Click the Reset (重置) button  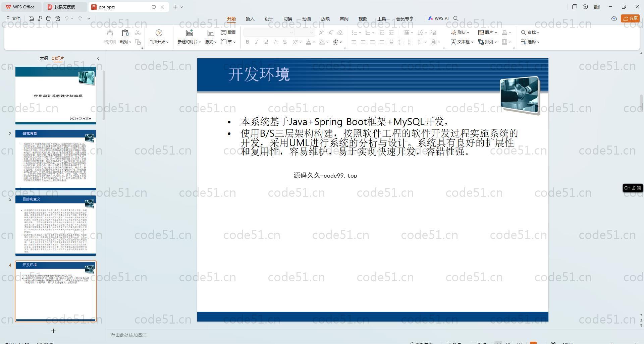(228, 33)
